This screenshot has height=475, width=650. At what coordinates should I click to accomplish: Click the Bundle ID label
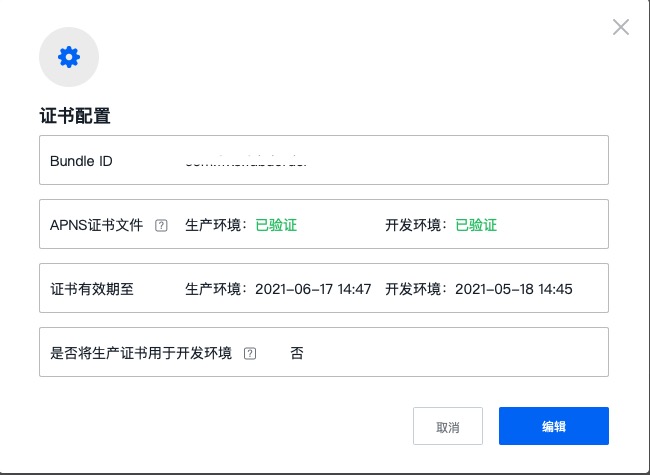tap(81, 161)
